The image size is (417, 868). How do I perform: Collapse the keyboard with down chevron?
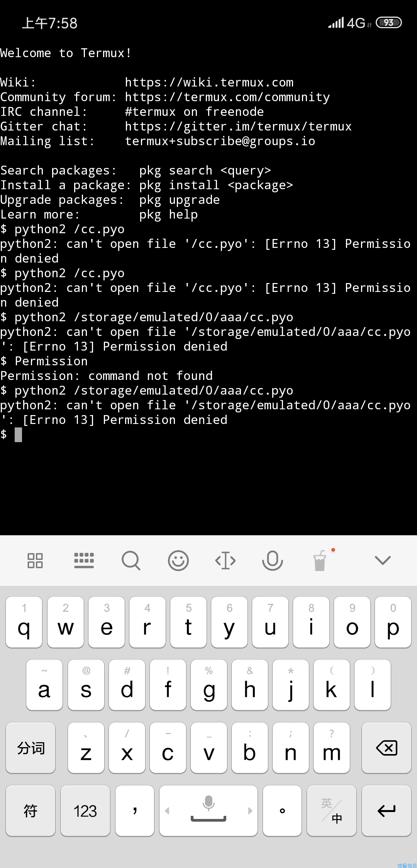point(383,560)
